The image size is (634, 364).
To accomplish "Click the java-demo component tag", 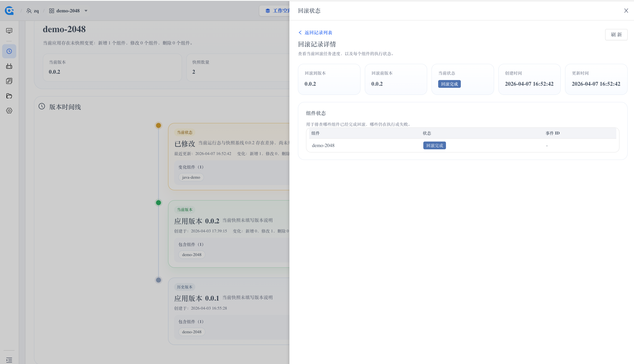I will tap(191, 177).
